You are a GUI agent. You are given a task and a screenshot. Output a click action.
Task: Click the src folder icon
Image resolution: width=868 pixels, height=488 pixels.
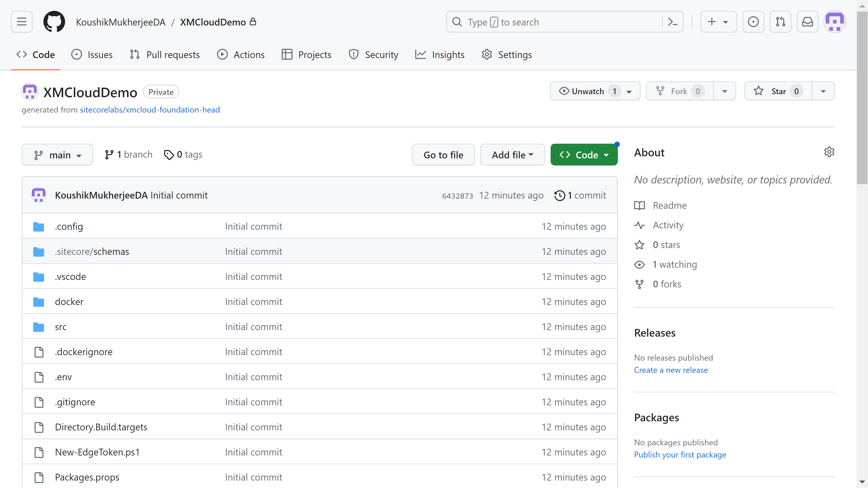39,327
